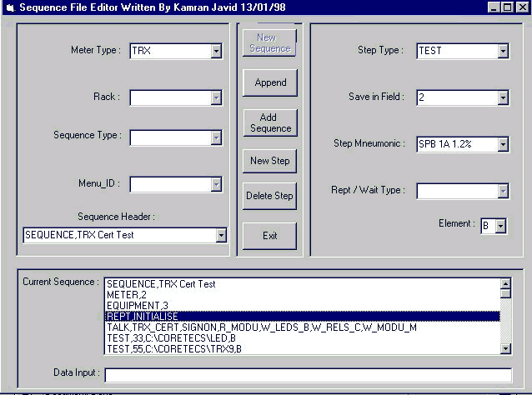Image resolution: width=532 pixels, height=395 pixels.
Task: Click the application icon in the title bar
Action: pyautogui.click(x=10, y=7)
